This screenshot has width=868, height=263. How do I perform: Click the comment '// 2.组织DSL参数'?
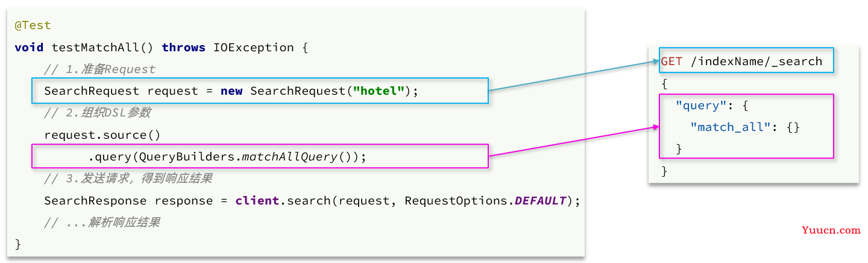97,113
